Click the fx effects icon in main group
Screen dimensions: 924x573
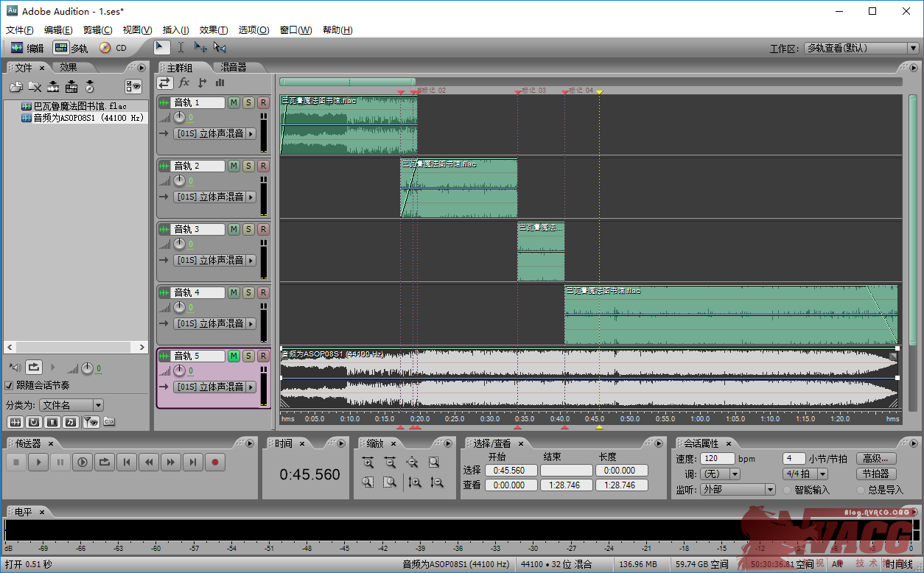(184, 82)
